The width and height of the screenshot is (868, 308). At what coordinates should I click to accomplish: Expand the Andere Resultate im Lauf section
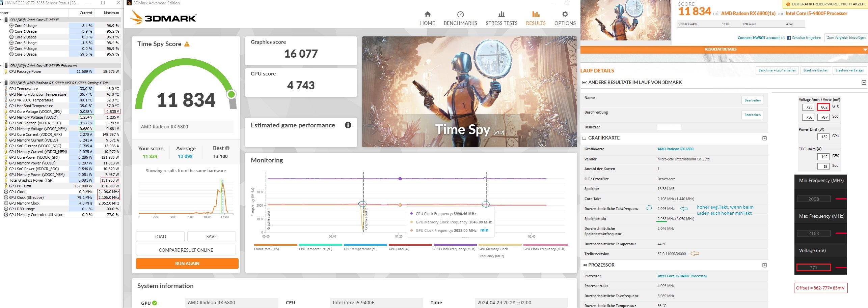864,83
